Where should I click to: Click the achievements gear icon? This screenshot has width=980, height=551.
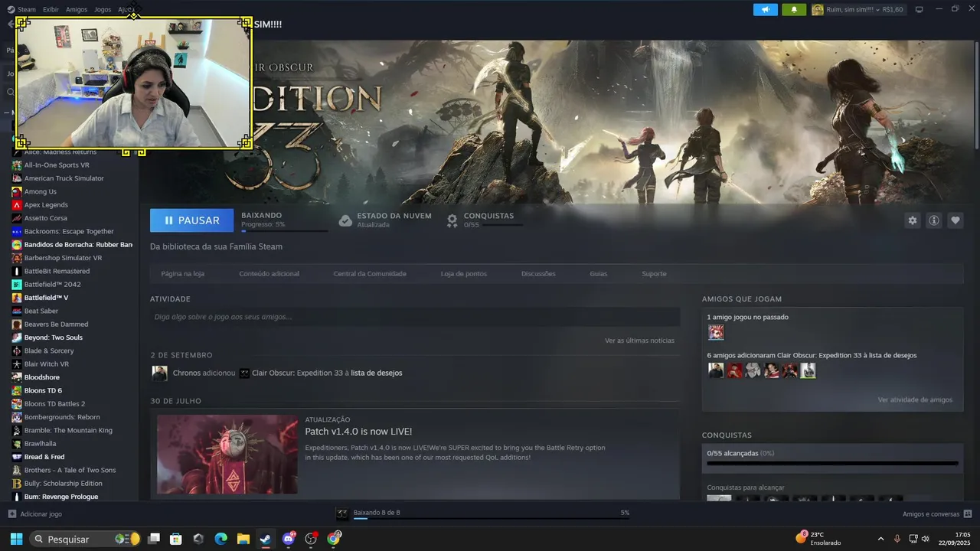click(x=452, y=220)
